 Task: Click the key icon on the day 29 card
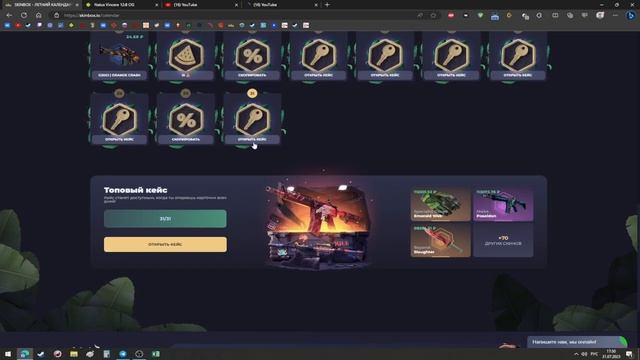tap(119, 120)
